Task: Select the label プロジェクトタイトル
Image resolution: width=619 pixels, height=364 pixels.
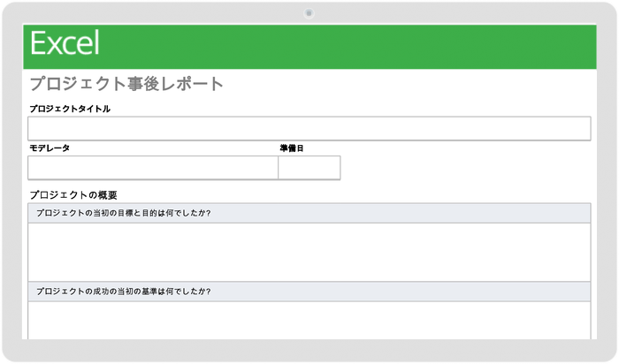Action: 70,109
